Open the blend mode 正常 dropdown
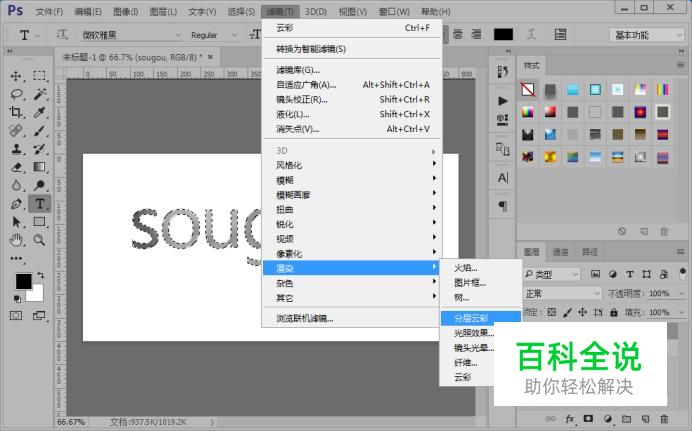The width and height of the screenshot is (692, 431). 562,293
